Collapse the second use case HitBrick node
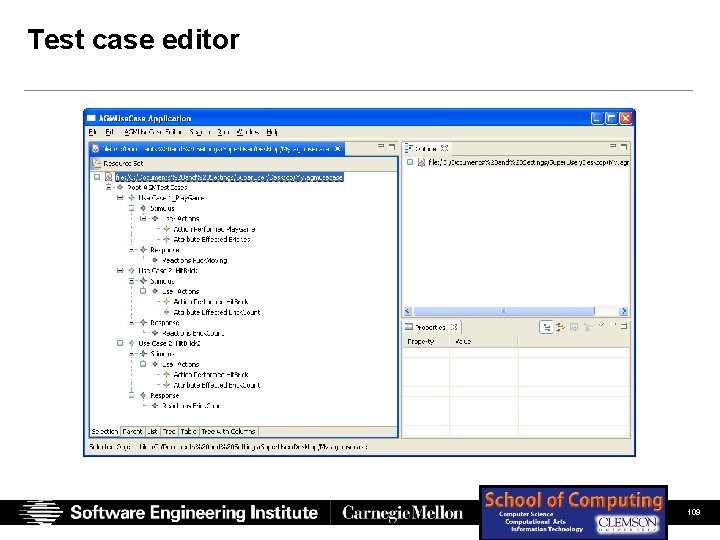The width and height of the screenshot is (720, 540). coord(120,270)
